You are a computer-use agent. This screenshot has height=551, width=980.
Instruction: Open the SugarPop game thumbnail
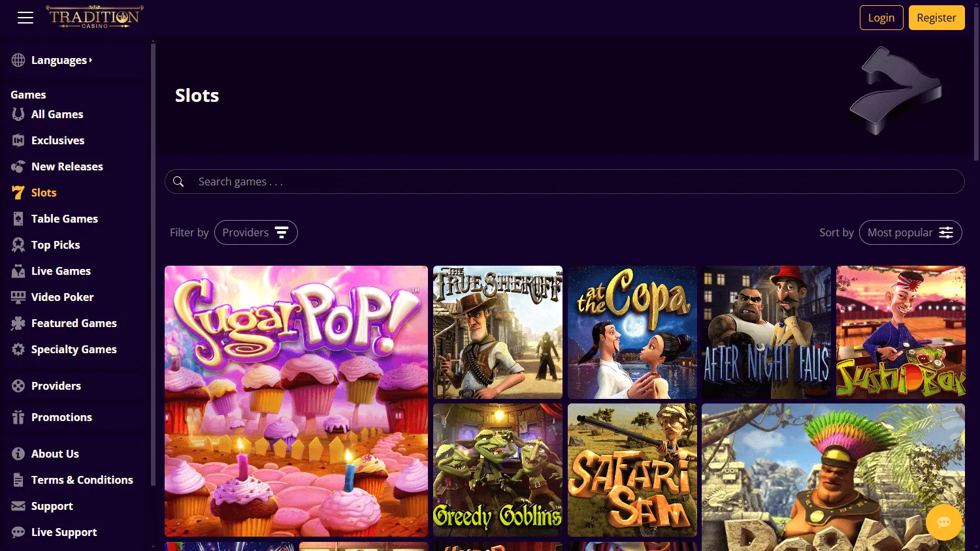click(x=296, y=401)
